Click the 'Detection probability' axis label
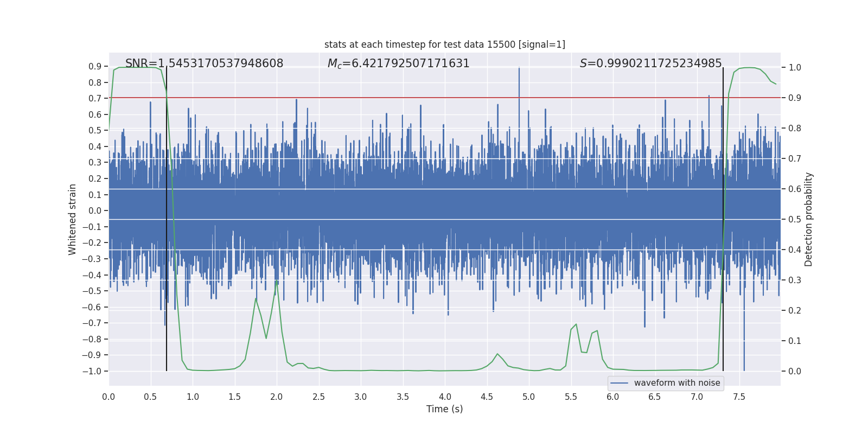Image resolution: width=868 pixels, height=434 pixels. click(809, 219)
